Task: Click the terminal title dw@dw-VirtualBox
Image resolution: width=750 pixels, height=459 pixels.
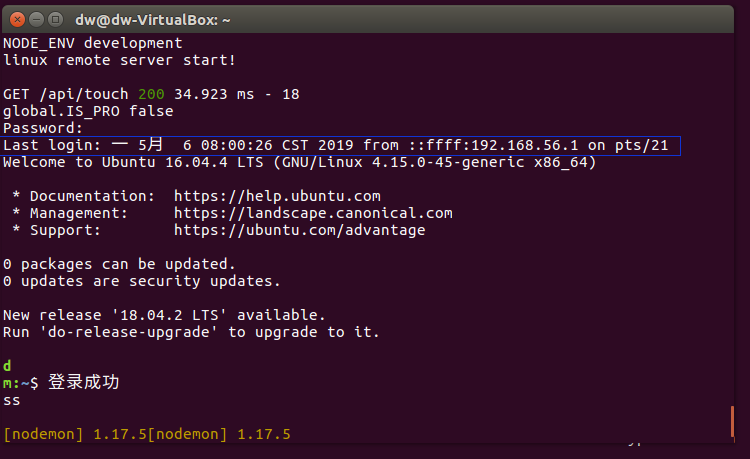Action: (153, 20)
